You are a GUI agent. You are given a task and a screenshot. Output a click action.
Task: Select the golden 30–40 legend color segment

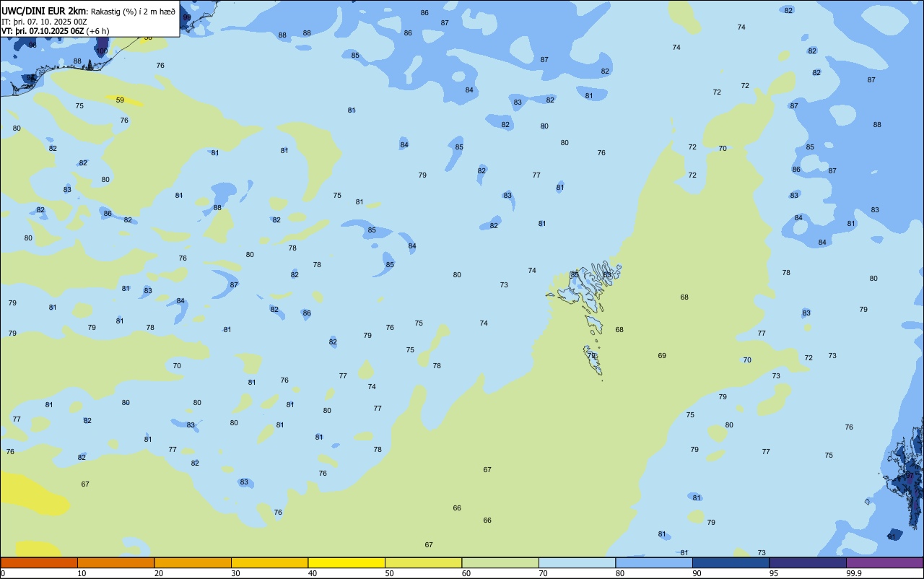click(269, 562)
